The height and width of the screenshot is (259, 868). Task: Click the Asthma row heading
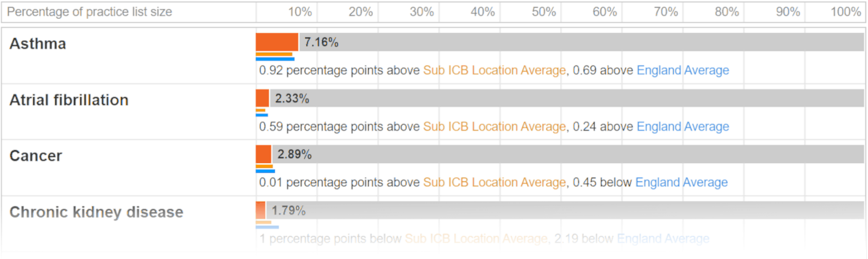[38, 44]
